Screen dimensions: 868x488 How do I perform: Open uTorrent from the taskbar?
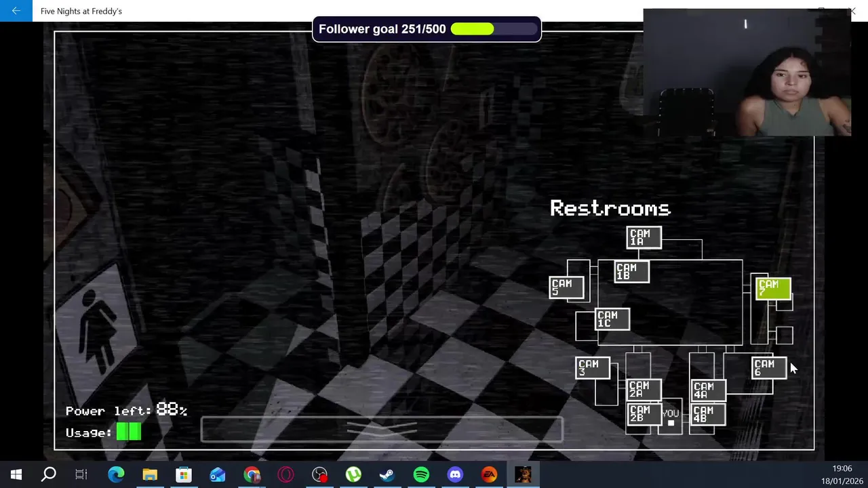click(x=353, y=474)
